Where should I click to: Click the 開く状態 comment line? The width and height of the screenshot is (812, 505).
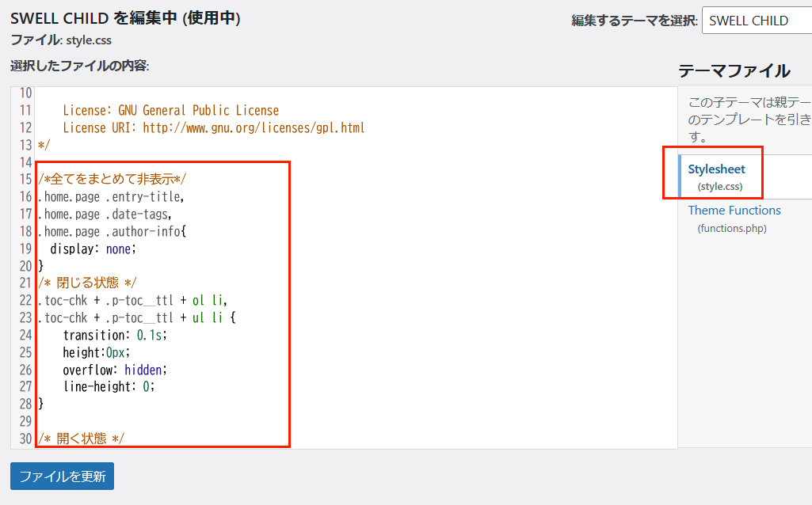(x=81, y=439)
